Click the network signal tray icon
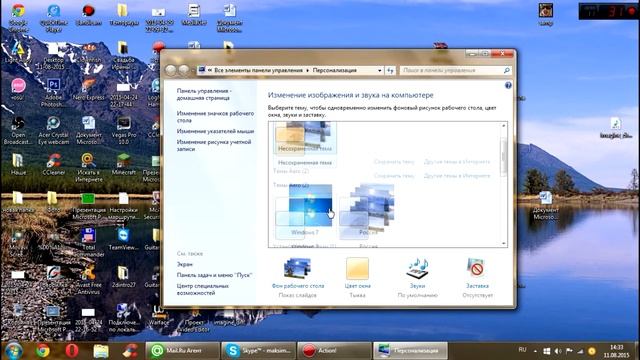Image resolution: width=640 pixels, height=360 pixels. (580, 351)
